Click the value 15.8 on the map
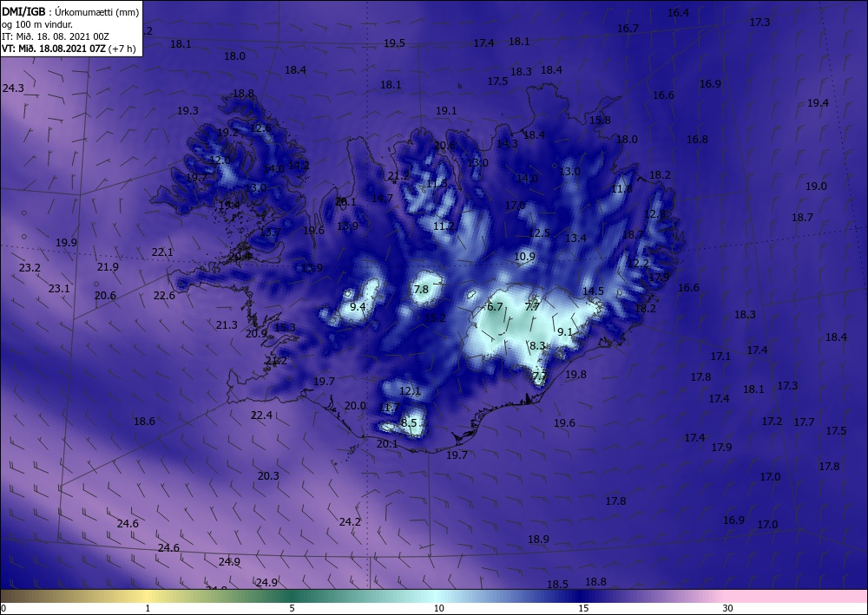868x615 pixels. tap(600, 120)
